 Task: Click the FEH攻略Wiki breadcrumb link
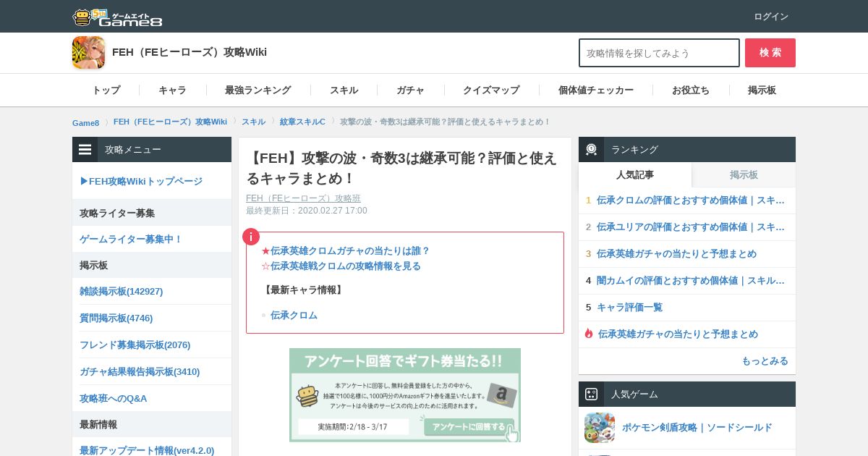tap(170, 122)
